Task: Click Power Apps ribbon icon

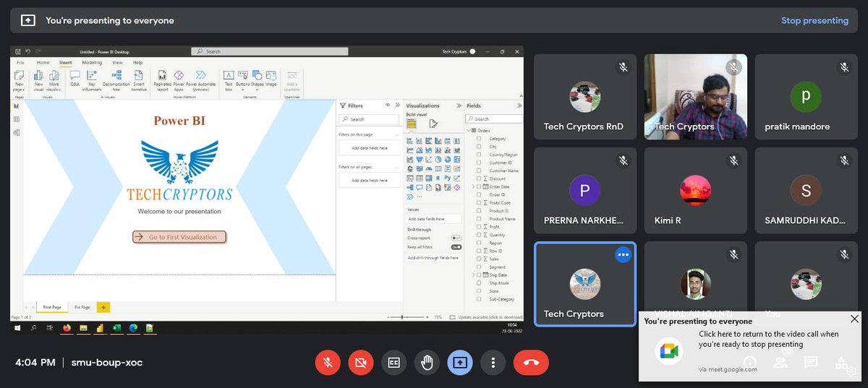Action: point(179,80)
